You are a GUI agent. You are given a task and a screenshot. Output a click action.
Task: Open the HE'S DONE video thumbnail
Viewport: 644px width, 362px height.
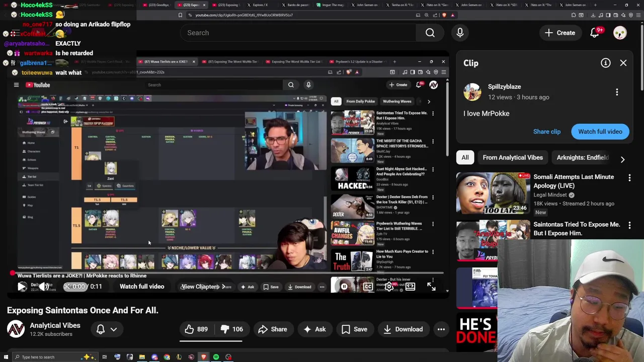click(477, 332)
